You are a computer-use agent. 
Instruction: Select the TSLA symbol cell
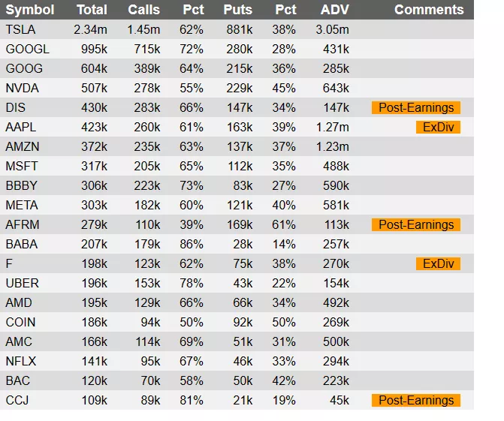(x=21, y=30)
